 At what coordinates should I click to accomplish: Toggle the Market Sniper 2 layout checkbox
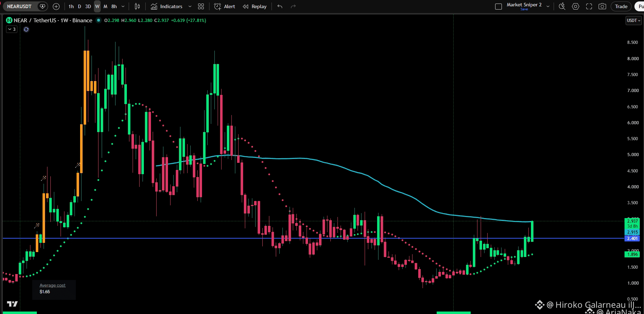498,6
